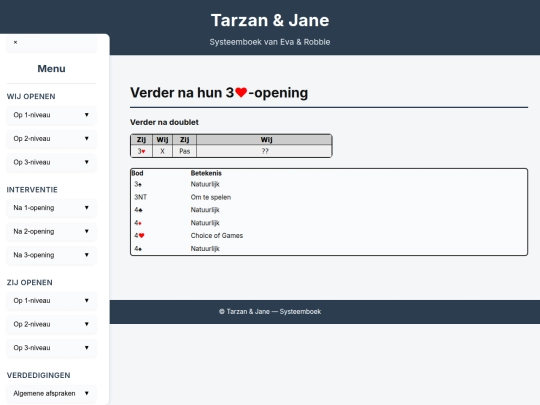Click the Betekenis column header
540x405 pixels.
[206, 173]
